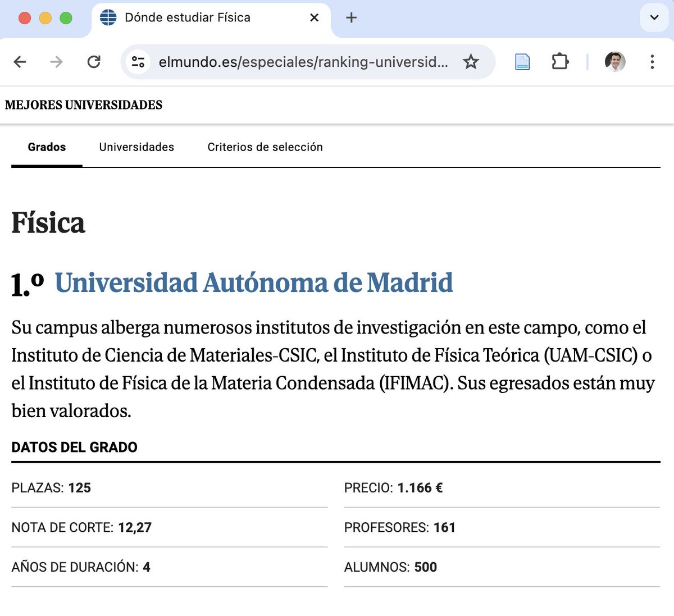Image resolution: width=674 pixels, height=616 pixels.
Task: Click the AÑOS DE DURACIÓN: 4 value
Action: click(81, 567)
